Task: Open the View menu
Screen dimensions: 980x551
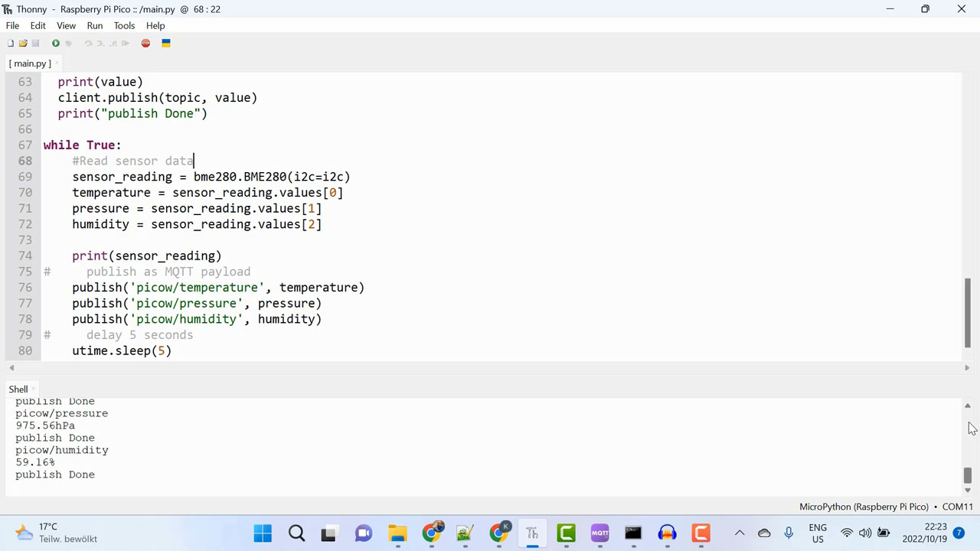Action: [67, 25]
